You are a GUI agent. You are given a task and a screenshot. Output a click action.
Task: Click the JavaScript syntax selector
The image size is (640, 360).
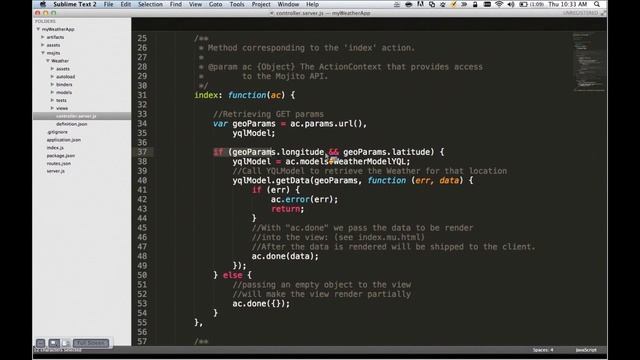586,350
